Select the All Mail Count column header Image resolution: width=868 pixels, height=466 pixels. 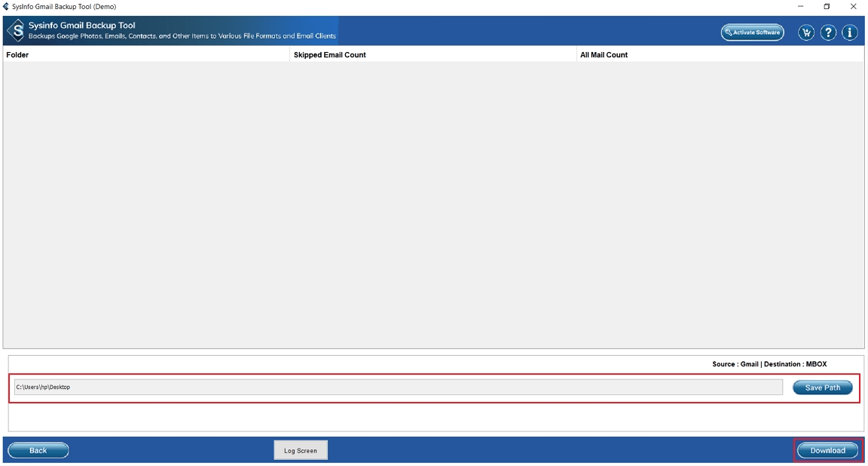(x=720, y=55)
